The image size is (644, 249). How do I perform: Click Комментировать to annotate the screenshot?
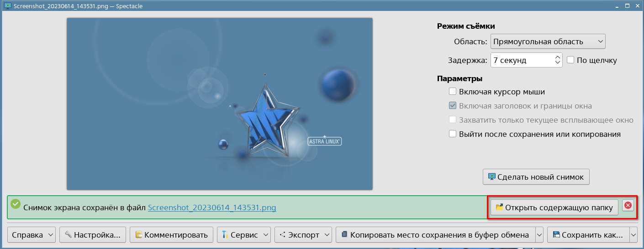pos(172,235)
